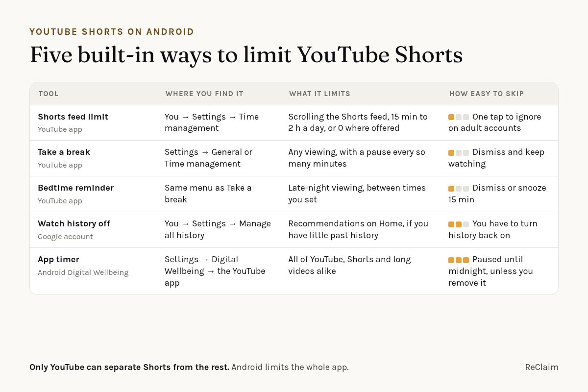The height and width of the screenshot is (392, 588).
Task: Click 'All of YouTube, Shorts and long videos' cell
Action: click(x=349, y=265)
